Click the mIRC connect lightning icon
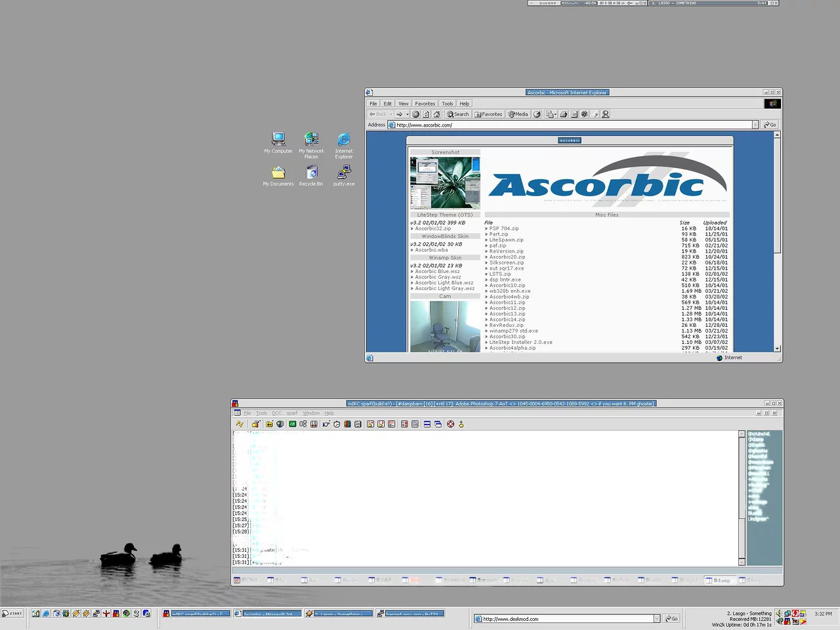Screen dimensions: 840x630 pos(240,424)
